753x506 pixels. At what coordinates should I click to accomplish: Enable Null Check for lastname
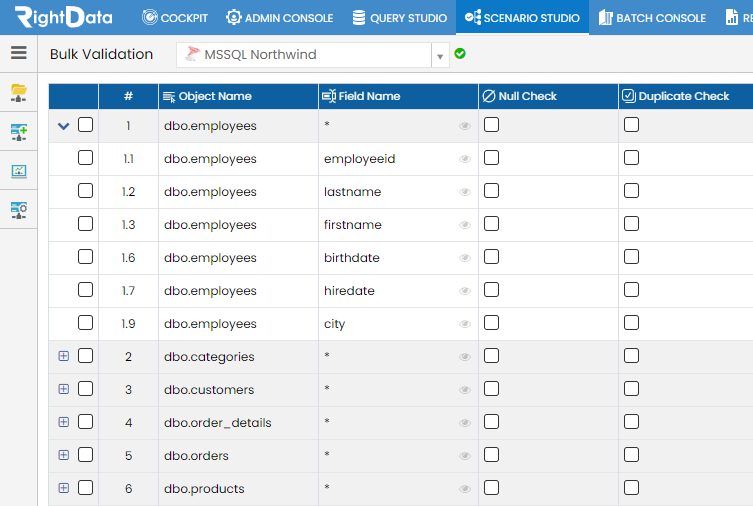pyautogui.click(x=491, y=191)
